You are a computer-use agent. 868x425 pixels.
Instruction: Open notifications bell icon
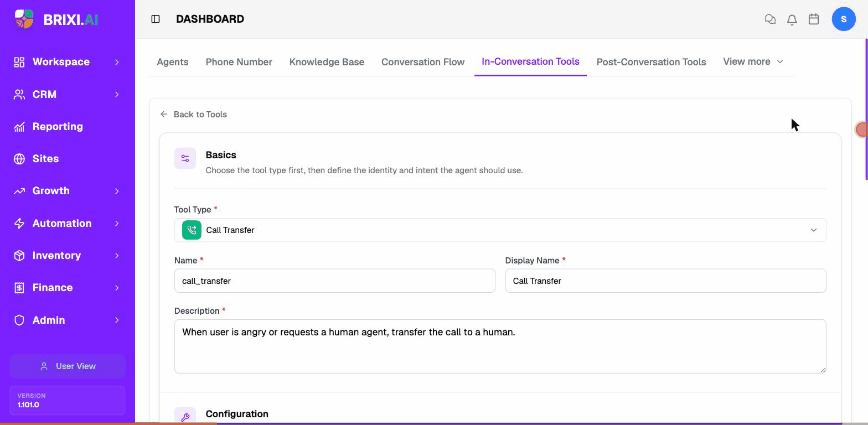point(792,19)
